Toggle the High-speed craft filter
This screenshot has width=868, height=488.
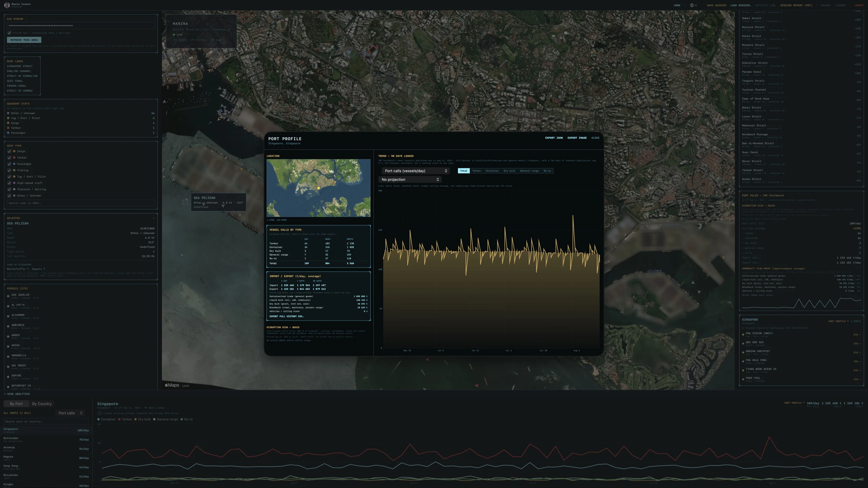pyautogui.click(x=9, y=183)
